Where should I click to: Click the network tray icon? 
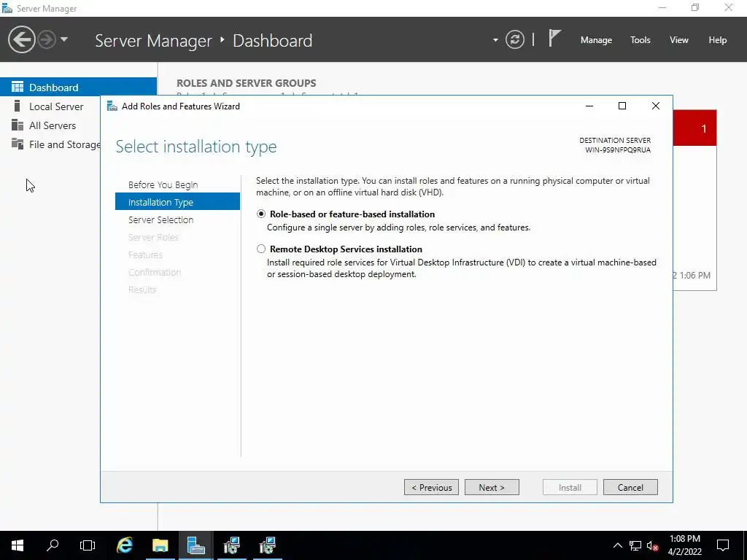[x=635, y=545]
